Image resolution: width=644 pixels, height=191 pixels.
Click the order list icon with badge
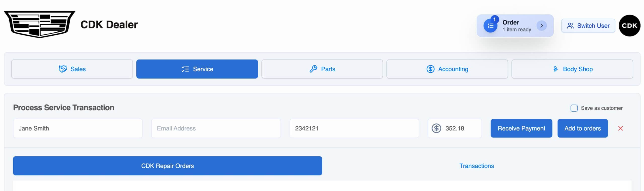(490, 26)
